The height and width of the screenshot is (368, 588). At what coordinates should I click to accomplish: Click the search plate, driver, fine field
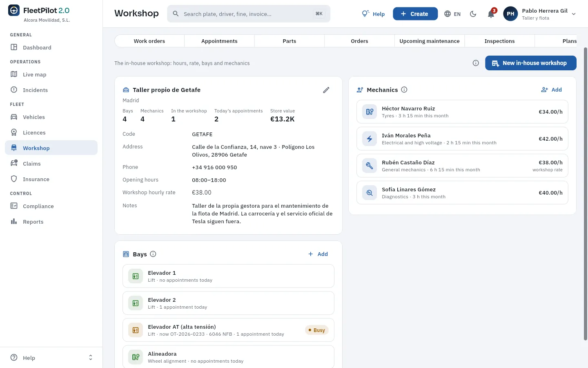249,14
